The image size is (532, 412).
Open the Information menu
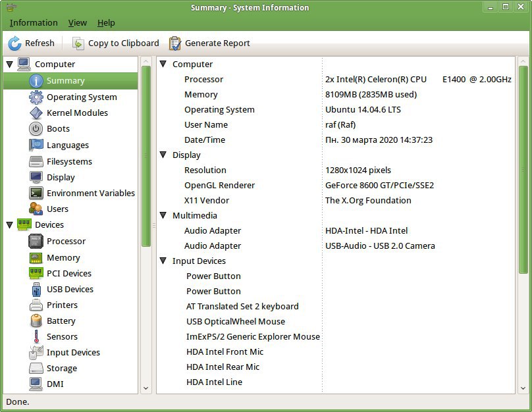[x=34, y=23]
